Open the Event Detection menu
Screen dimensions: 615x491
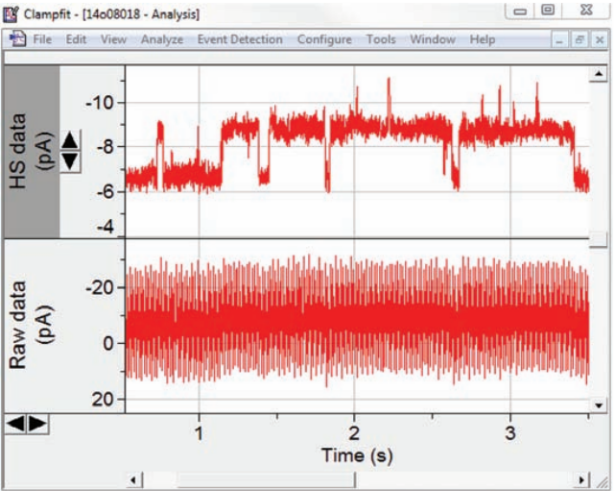pos(241,40)
